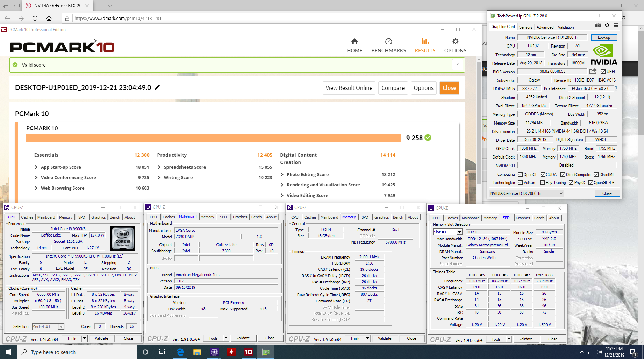This screenshot has height=359, width=644.
Task: Open GPU selection dropdown in GPU-Z
Action: pyautogui.click(x=526, y=193)
